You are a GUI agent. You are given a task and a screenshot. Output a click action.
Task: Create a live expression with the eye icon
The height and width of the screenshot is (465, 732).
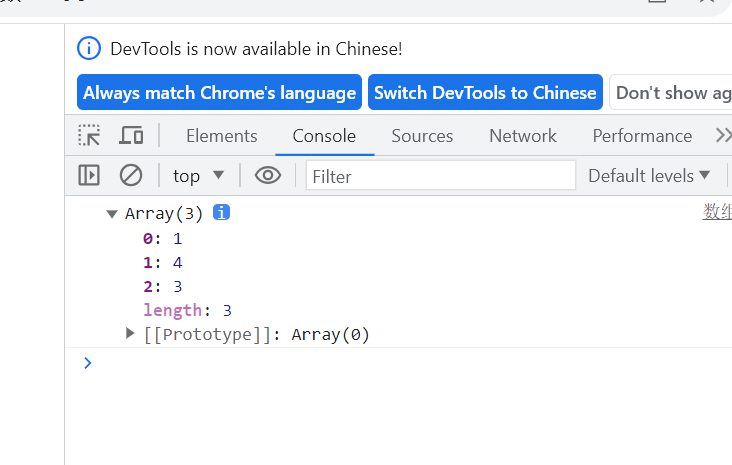click(268, 176)
